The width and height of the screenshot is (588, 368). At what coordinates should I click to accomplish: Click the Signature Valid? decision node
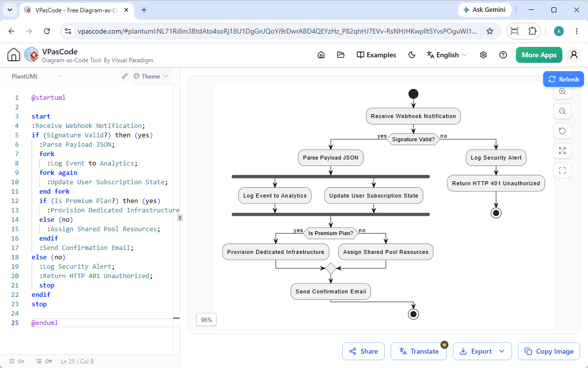pos(413,139)
